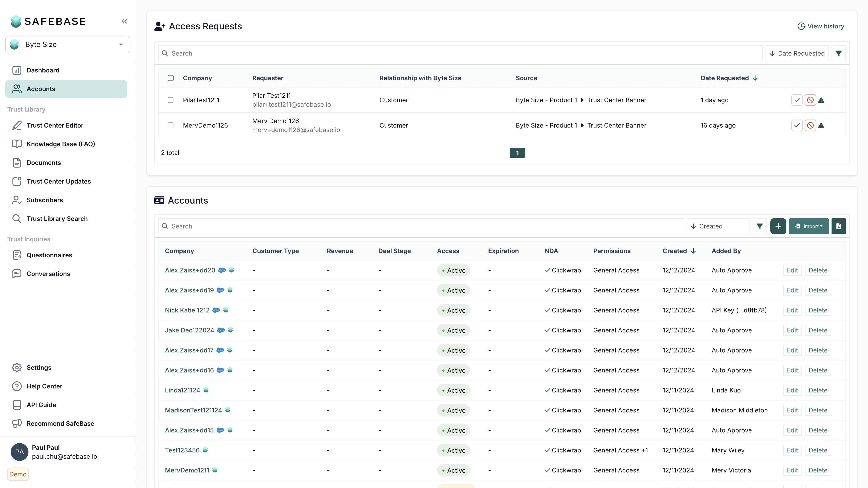Check the PilarTest1211 request checkbox
868x488 pixels.
(171, 100)
